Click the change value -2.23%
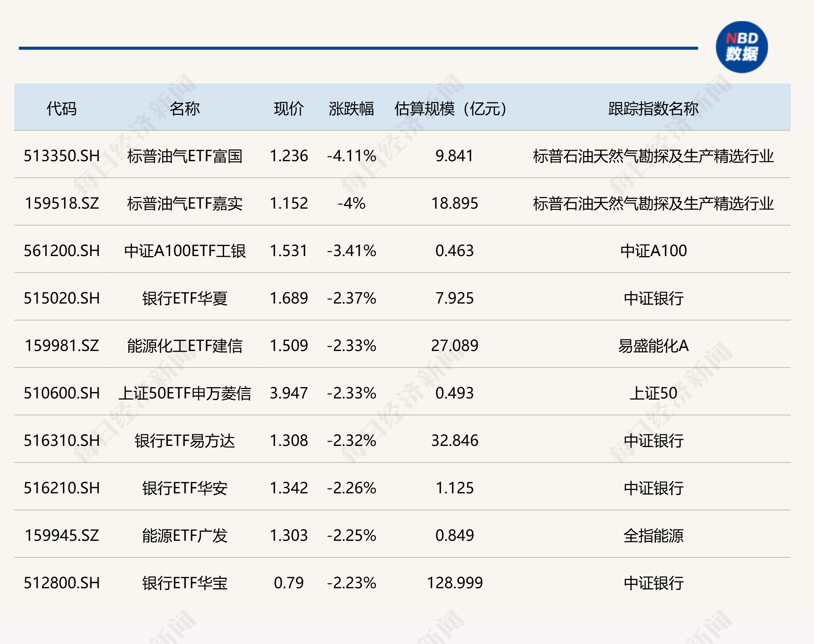This screenshot has width=814, height=644. (x=351, y=583)
